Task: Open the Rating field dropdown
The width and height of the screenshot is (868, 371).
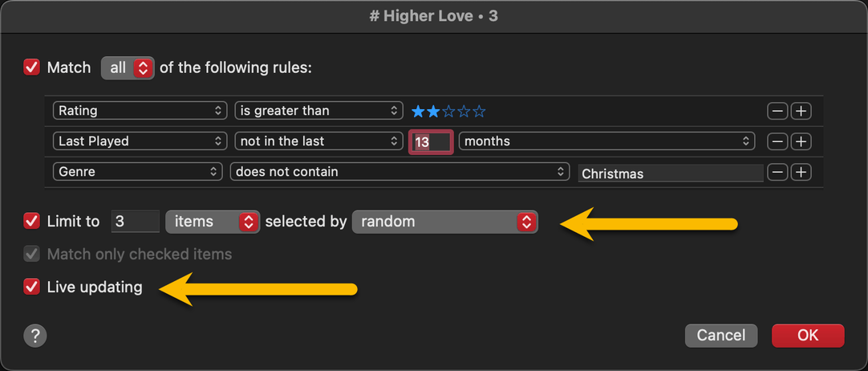Action: (140, 111)
